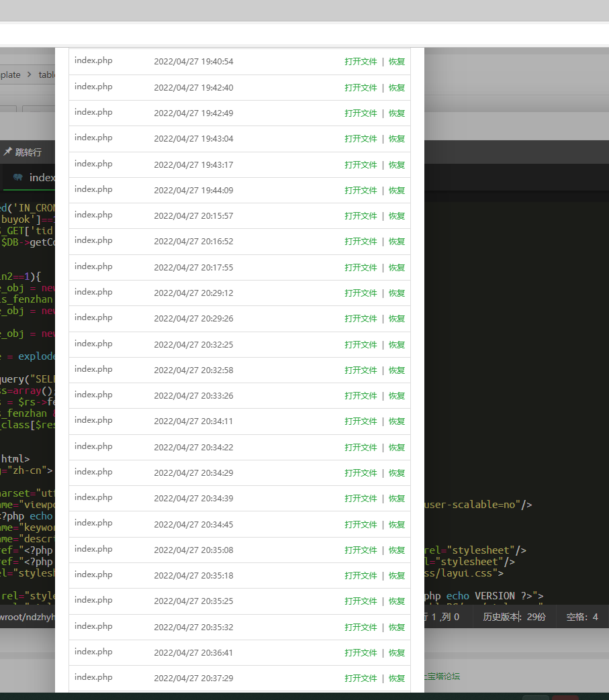Screen dimensions: 609x700
Task: Open 历史版本: 29份 in the status bar
Action: coord(514,617)
